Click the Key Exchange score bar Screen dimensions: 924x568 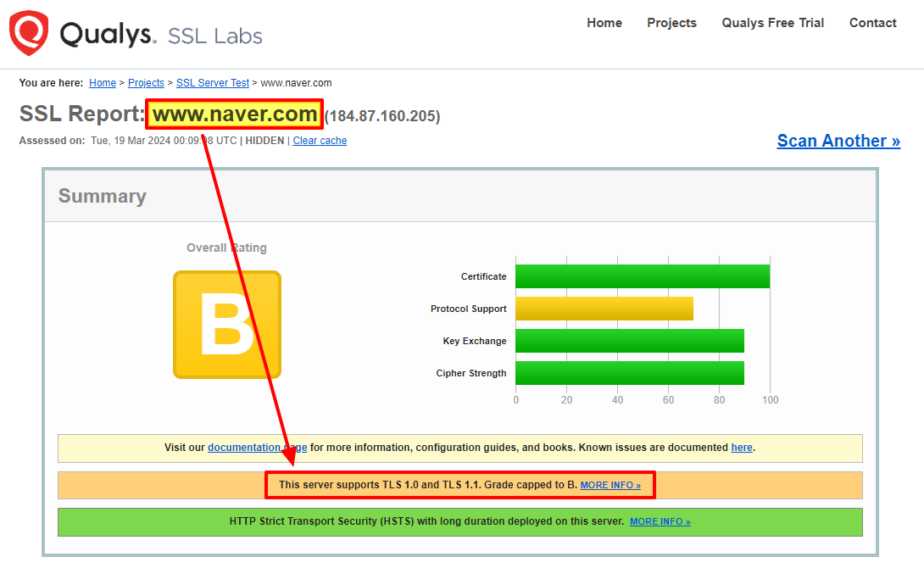coord(629,341)
